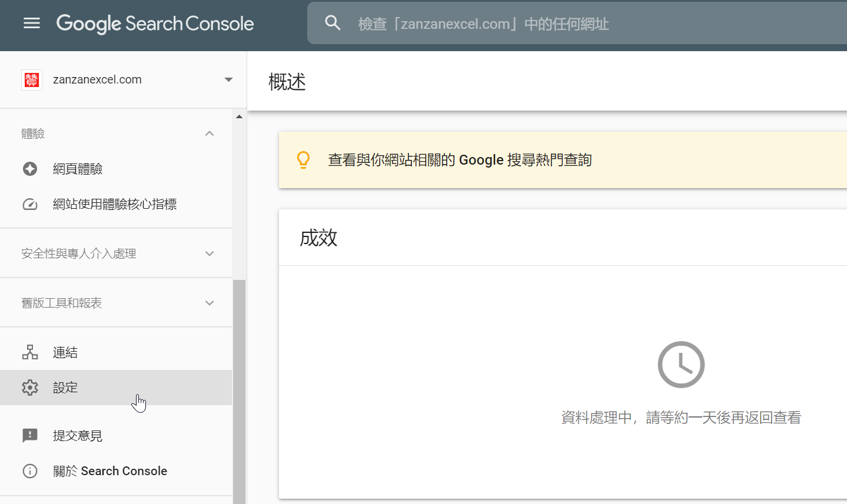Open the 網頁體驗 report
This screenshot has height=504, width=847.
point(116,169)
